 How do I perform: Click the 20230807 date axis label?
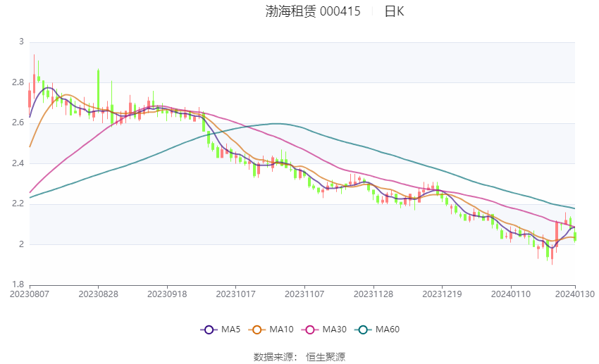tap(29, 294)
